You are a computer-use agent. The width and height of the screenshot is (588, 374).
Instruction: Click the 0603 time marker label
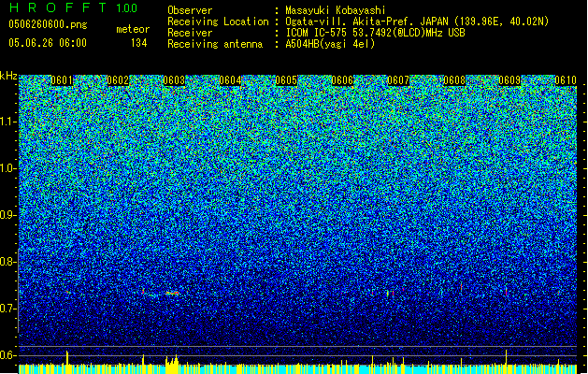coord(174,80)
